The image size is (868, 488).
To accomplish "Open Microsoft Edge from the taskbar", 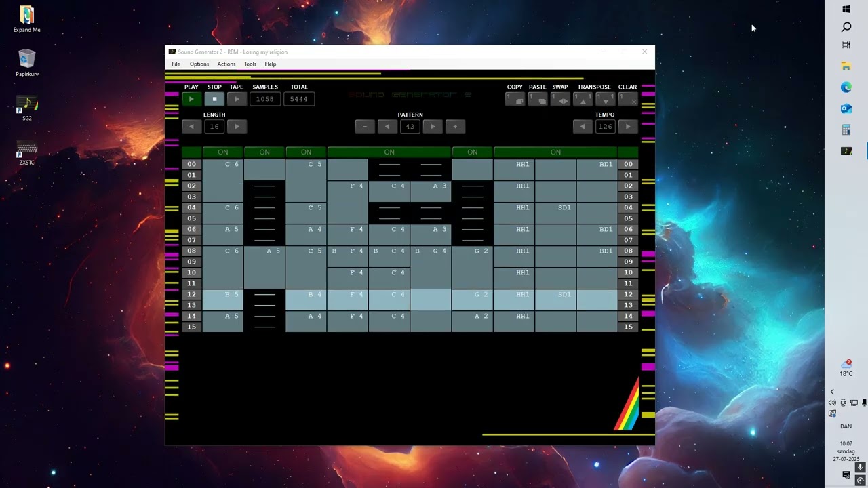I will tap(846, 87).
